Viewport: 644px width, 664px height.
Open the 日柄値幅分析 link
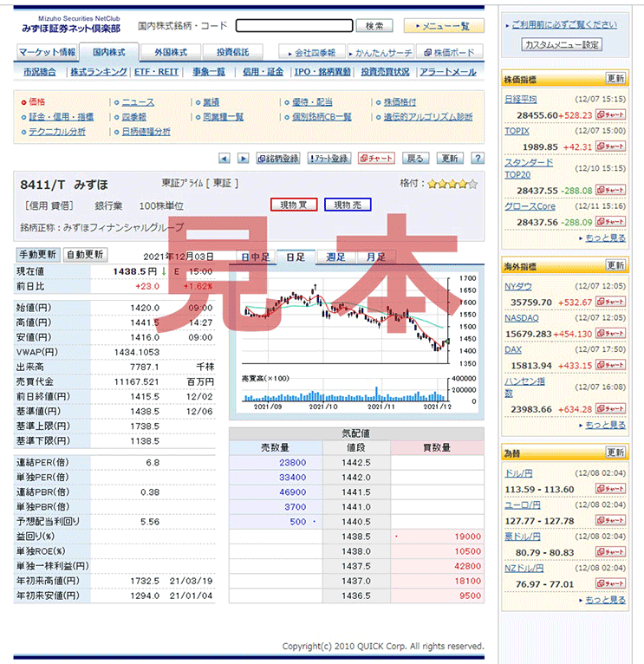coord(146,132)
